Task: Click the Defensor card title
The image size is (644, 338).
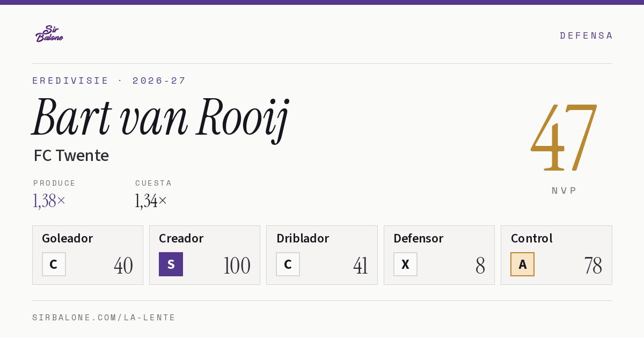Action: [x=419, y=238]
